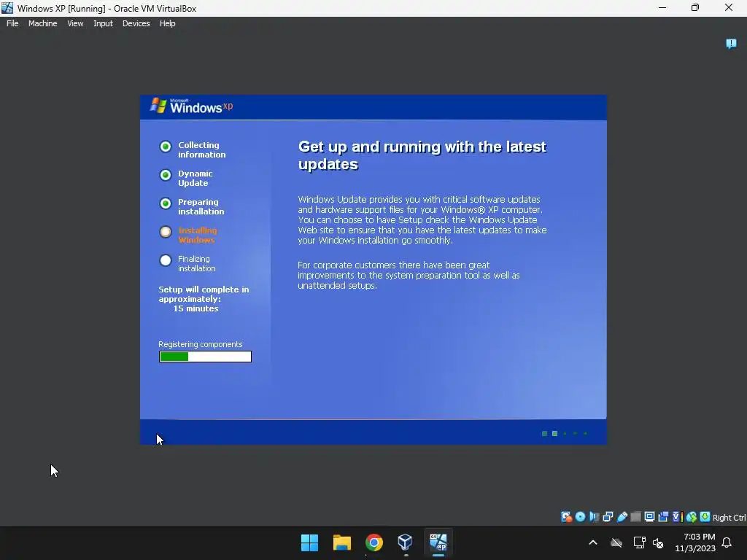
Task: Click the Windows Update description paragraph
Action: (x=422, y=220)
